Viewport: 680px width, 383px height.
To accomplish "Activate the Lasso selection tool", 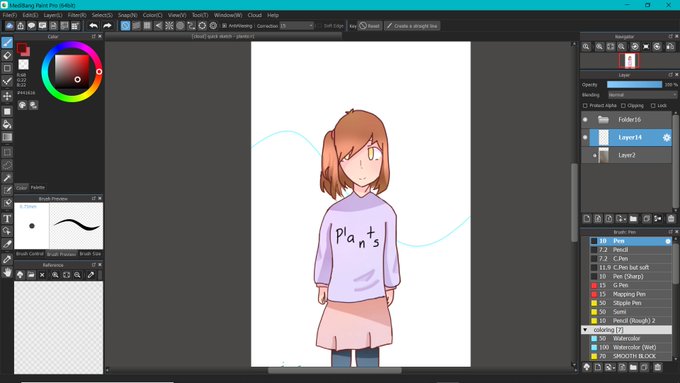I will [7, 165].
